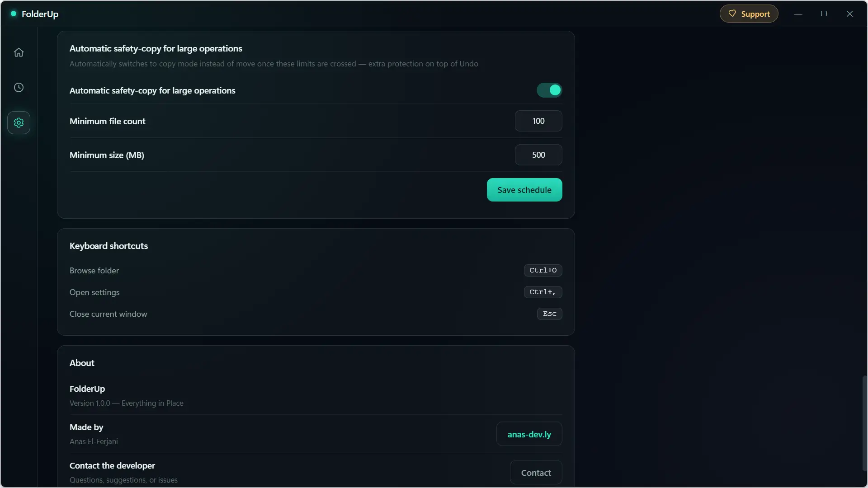Image resolution: width=868 pixels, height=488 pixels.
Task: Click the Support button
Action: pyautogui.click(x=749, y=14)
